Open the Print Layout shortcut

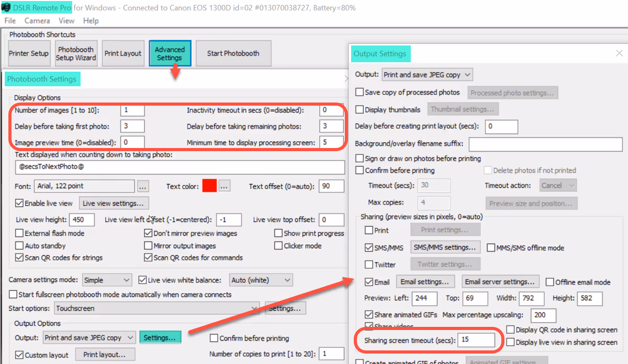coord(123,53)
